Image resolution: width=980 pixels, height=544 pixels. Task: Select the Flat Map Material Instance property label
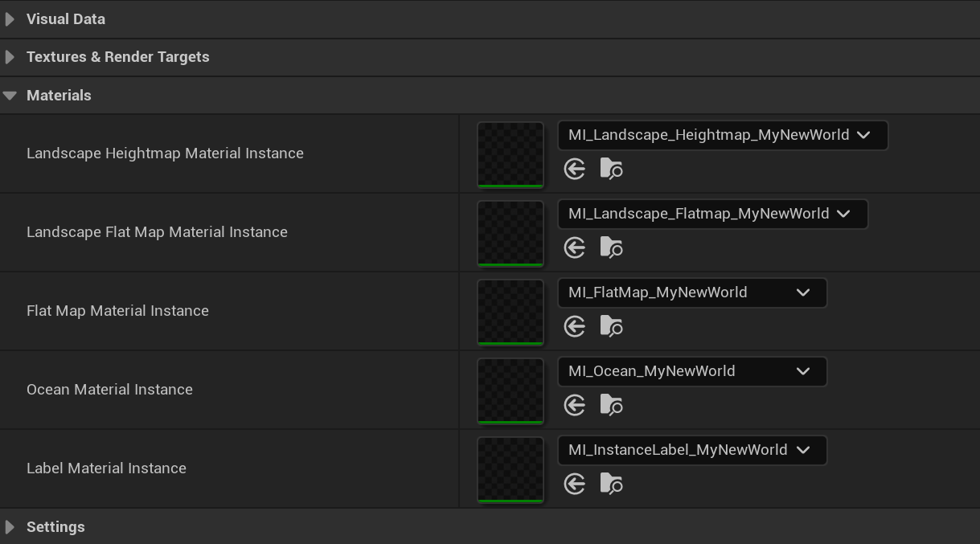(117, 311)
